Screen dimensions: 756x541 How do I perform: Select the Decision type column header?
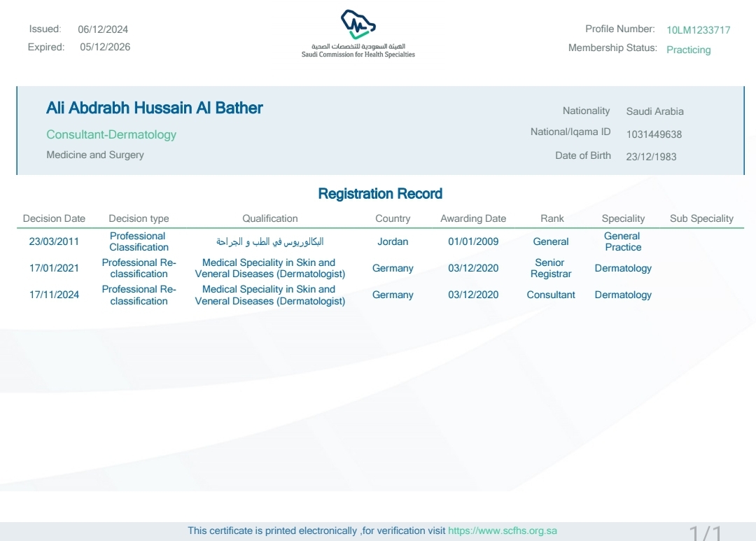pos(139,218)
